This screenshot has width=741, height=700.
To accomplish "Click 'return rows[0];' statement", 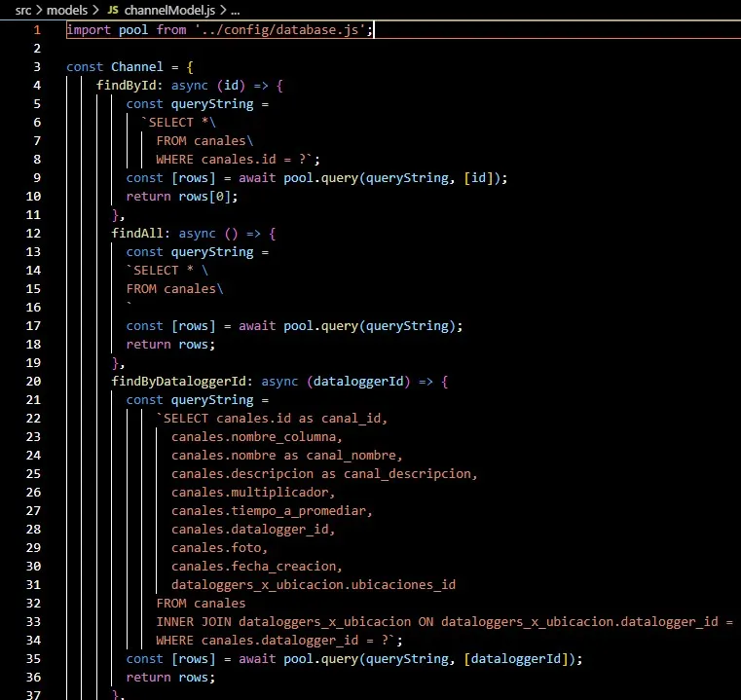I will click(182, 197).
